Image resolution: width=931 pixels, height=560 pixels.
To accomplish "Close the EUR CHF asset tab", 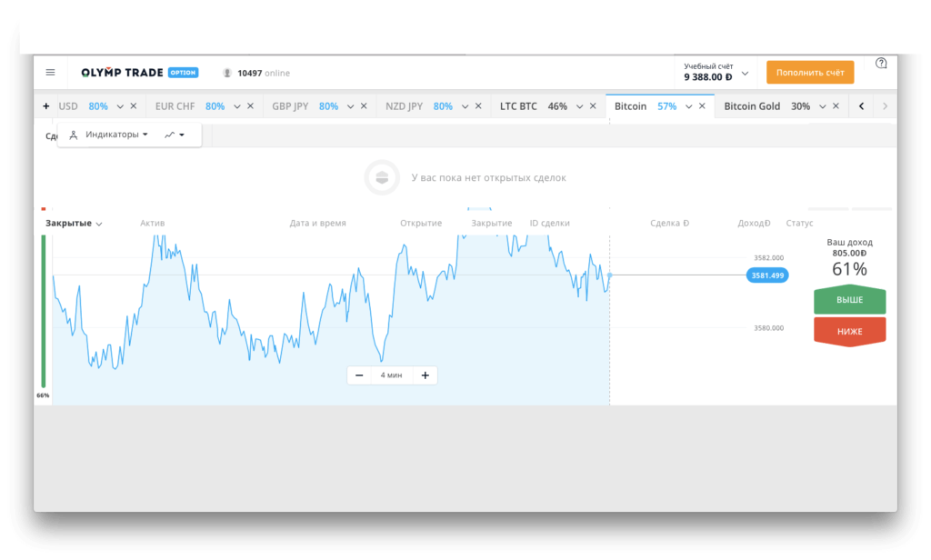I will coord(250,106).
